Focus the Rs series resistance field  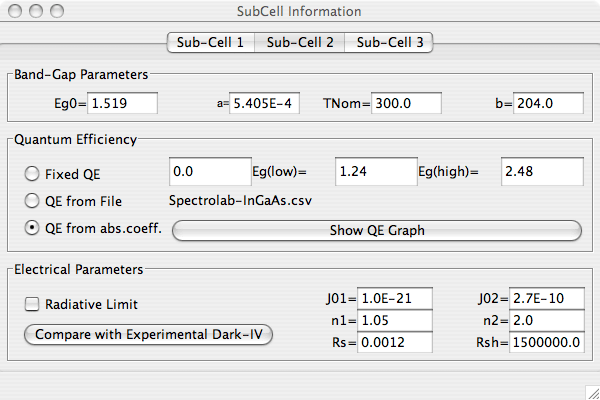[x=396, y=342]
